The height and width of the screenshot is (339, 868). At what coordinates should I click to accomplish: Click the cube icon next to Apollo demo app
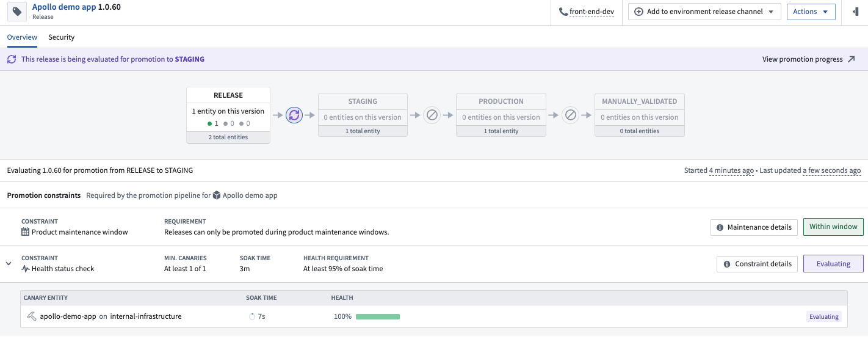pyautogui.click(x=216, y=195)
